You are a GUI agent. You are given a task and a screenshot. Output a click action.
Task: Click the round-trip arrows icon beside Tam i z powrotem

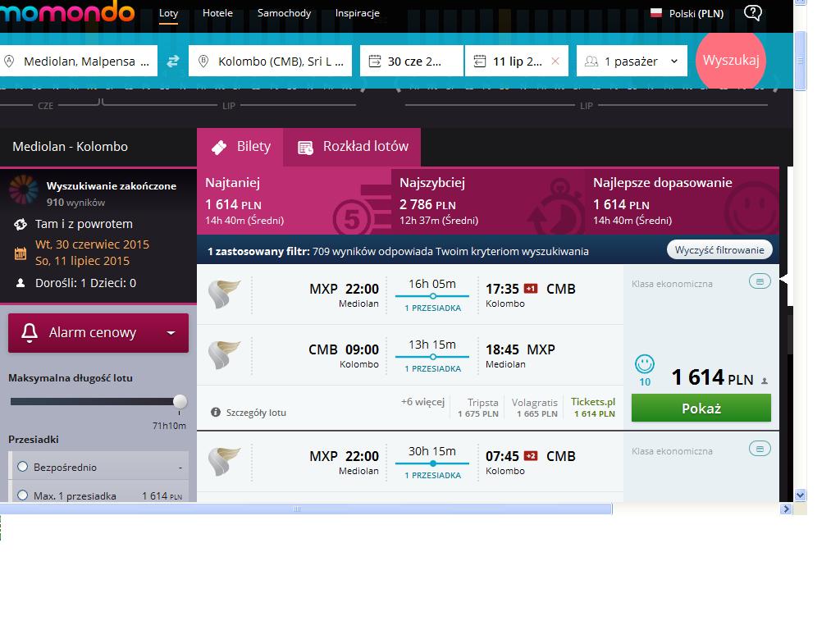pos(21,224)
